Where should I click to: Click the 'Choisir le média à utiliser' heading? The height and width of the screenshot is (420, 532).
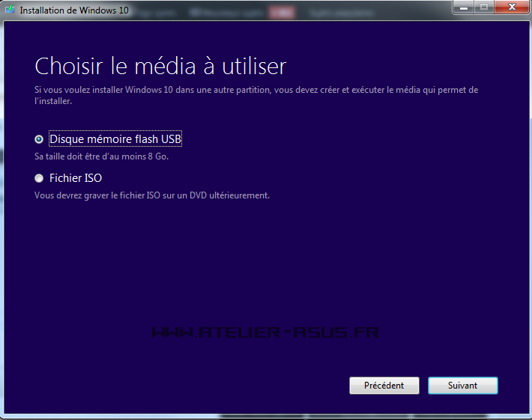160,66
